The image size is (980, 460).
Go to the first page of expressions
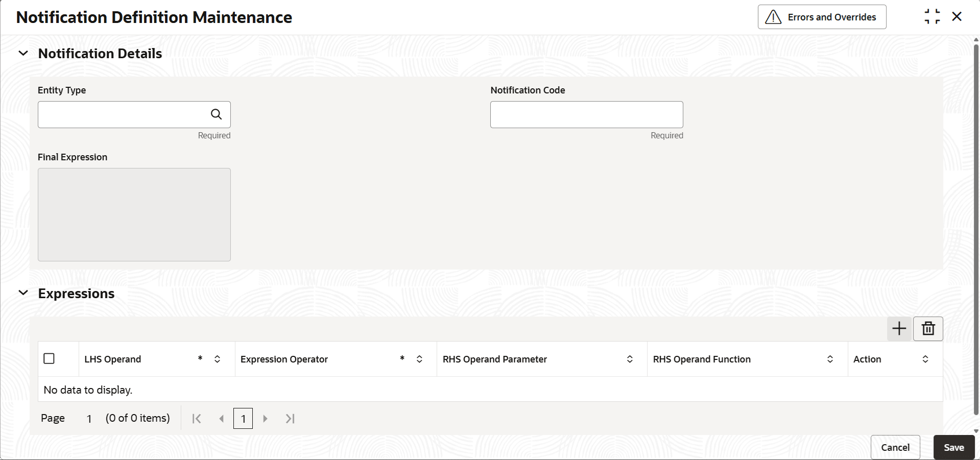(197, 419)
